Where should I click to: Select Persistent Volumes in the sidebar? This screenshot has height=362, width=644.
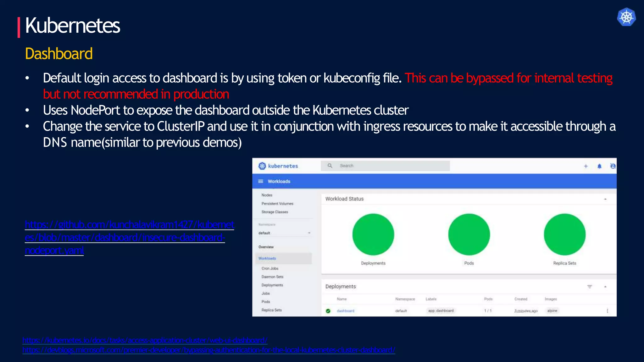277,204
